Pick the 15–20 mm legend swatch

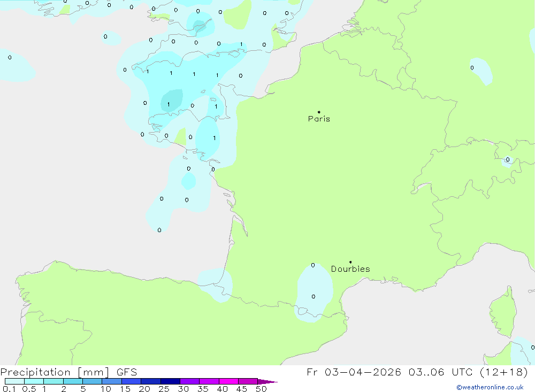[x=132, y=381]
